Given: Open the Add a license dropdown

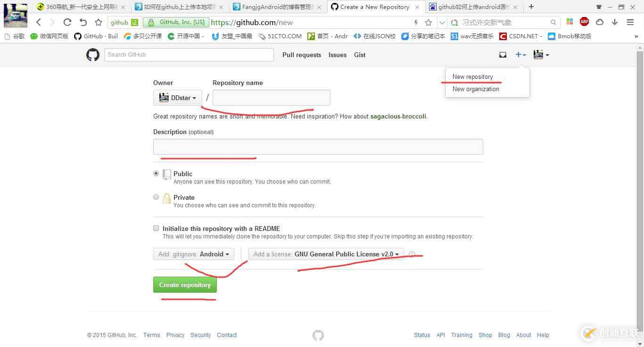Looking at the screenshot, I should [326, 254].
